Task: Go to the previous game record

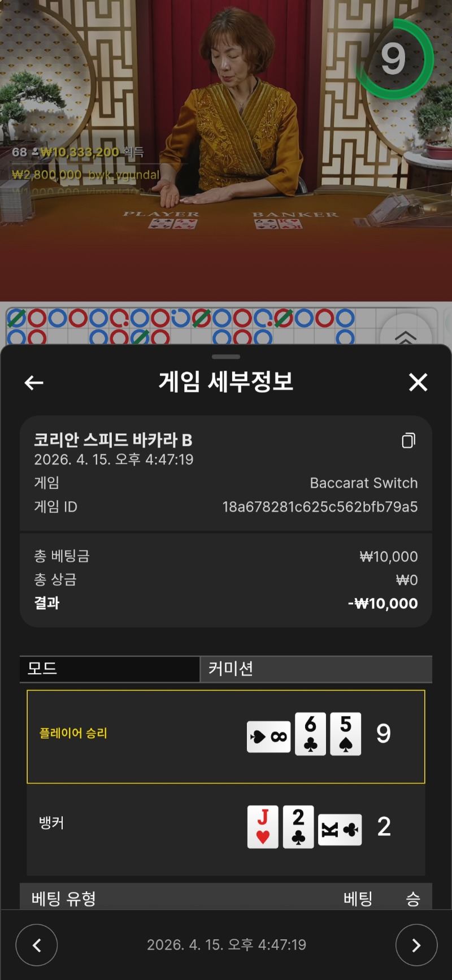Action: coord(37,944)
